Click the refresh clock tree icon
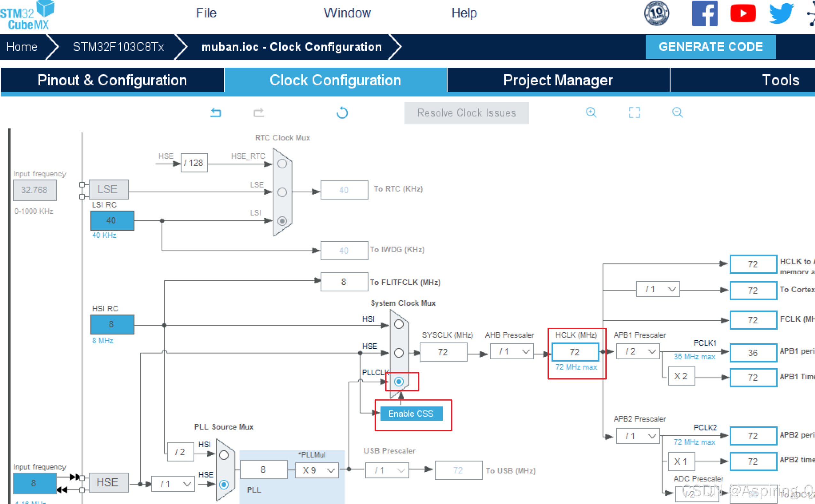Image resolution: width=815 pixels, height=504 pixels. tap(342, 113)
